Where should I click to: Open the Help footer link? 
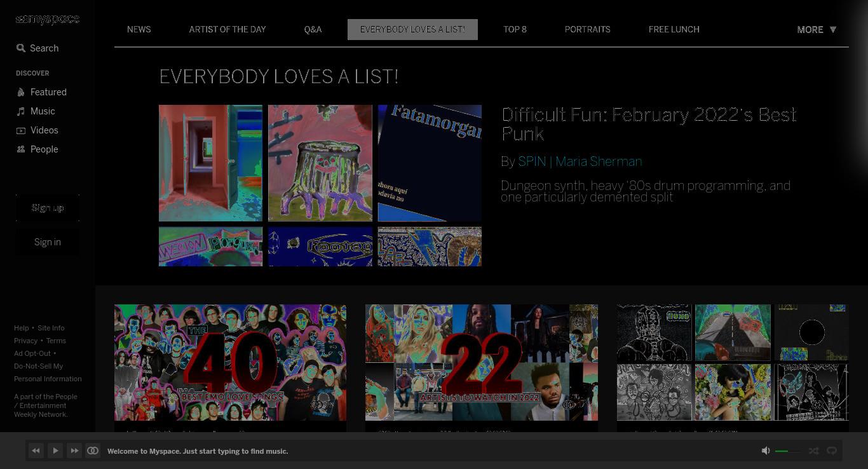pyautogui.click(x=22, y=328)
